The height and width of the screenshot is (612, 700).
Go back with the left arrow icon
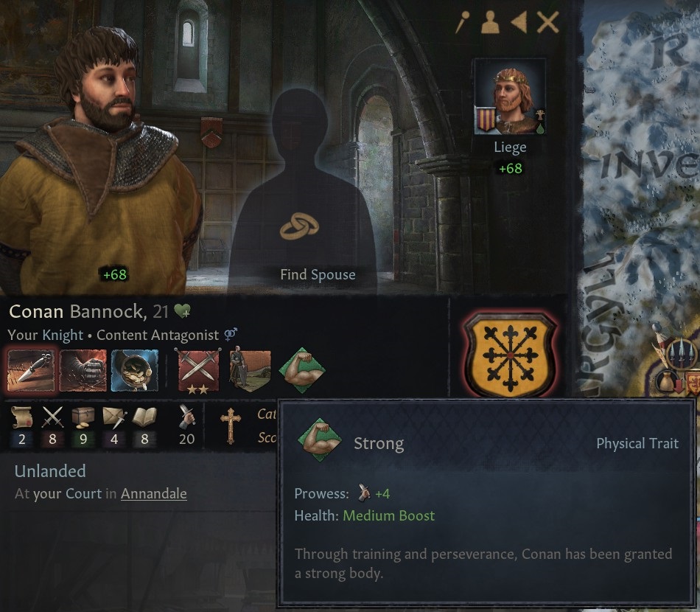click(x=519, y=22)
